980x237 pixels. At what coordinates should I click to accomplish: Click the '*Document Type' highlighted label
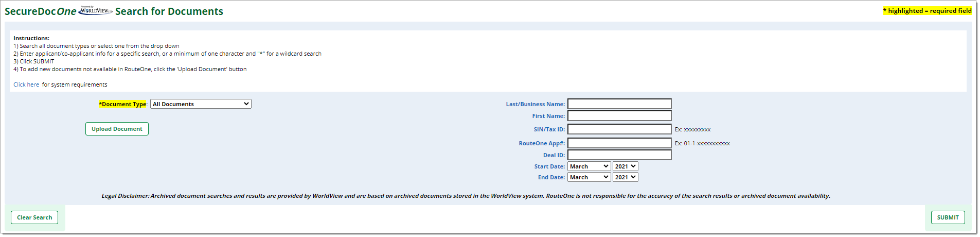(x=123, y=104)
